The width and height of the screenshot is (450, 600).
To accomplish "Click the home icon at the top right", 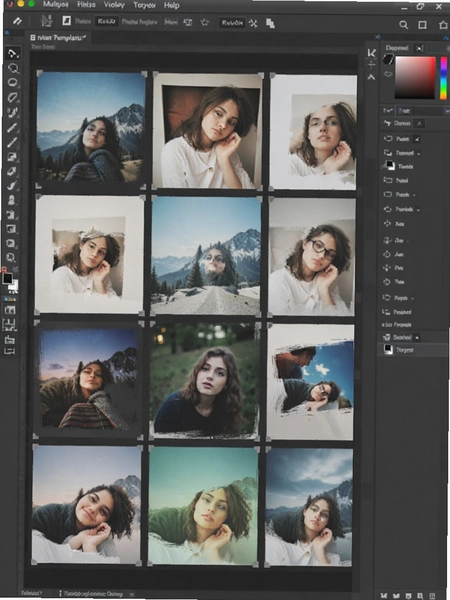I will pyautogui.click(x=443, y=25).
